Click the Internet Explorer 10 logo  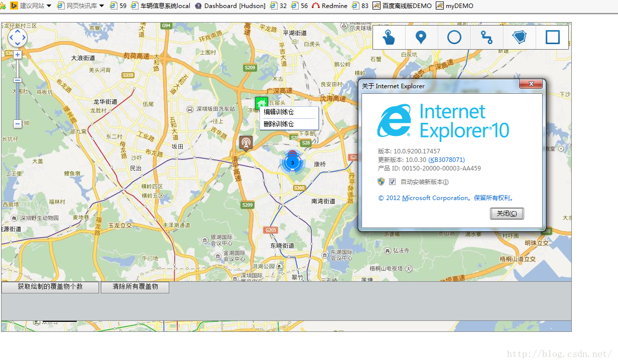coord(443,121)
